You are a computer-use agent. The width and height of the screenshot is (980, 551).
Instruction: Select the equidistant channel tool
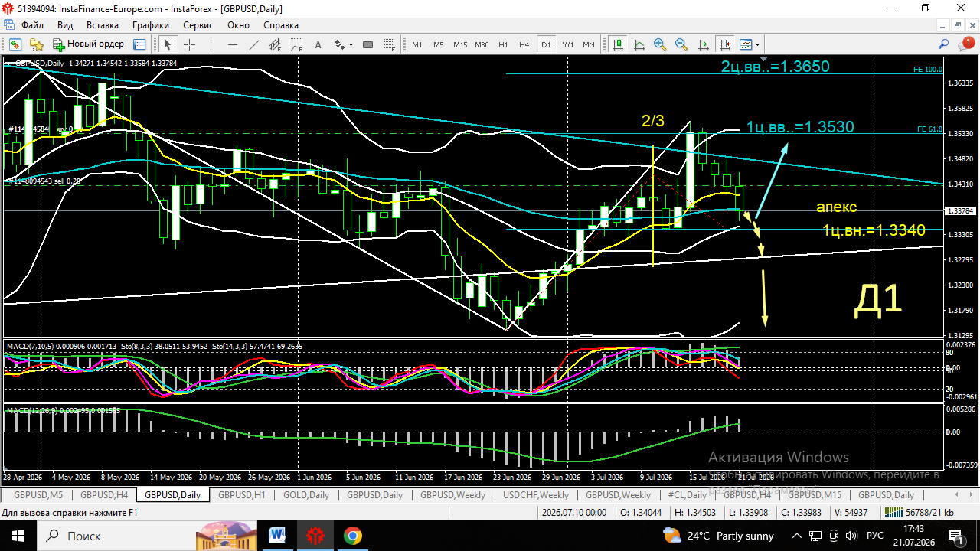(276, 44)
